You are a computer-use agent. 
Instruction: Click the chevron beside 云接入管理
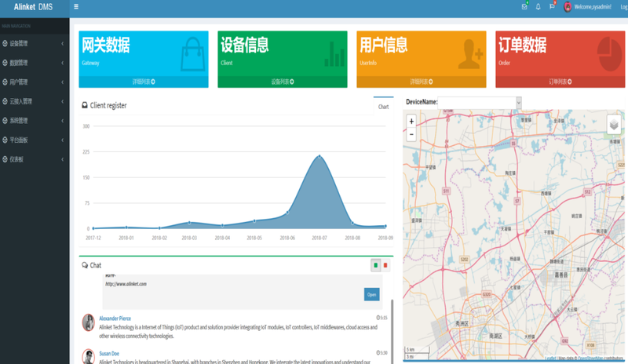tap(63, 101)
